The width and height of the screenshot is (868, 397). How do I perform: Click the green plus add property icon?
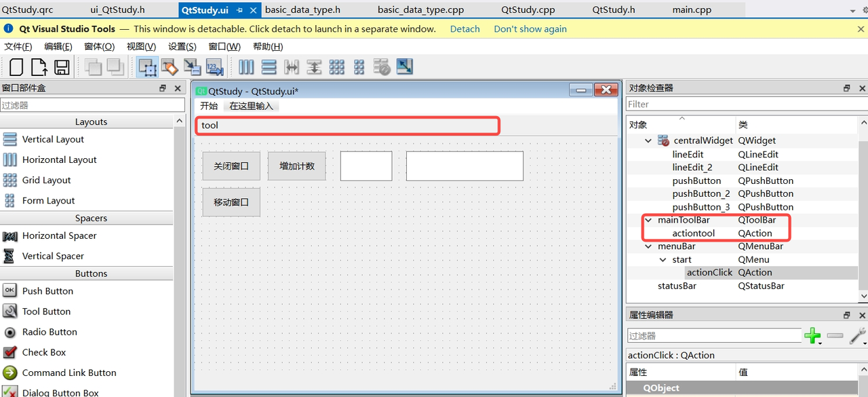click(x=812, y=335)
